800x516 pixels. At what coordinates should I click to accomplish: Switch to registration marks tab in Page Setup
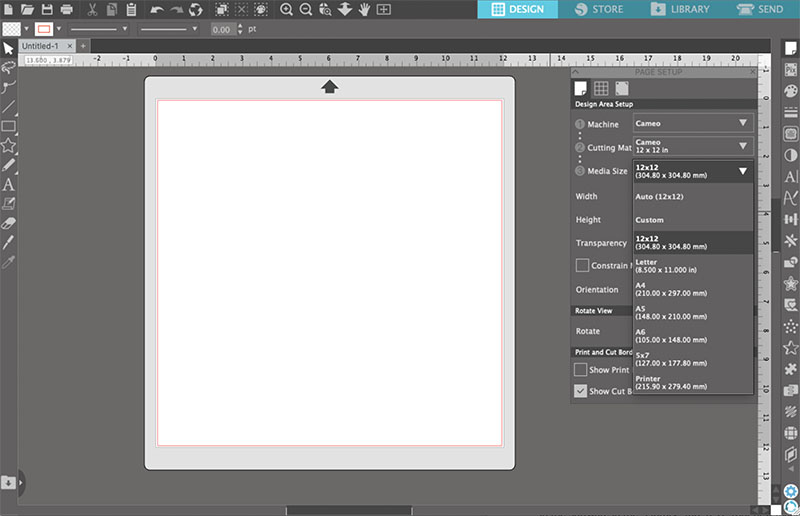coord(621,88)
